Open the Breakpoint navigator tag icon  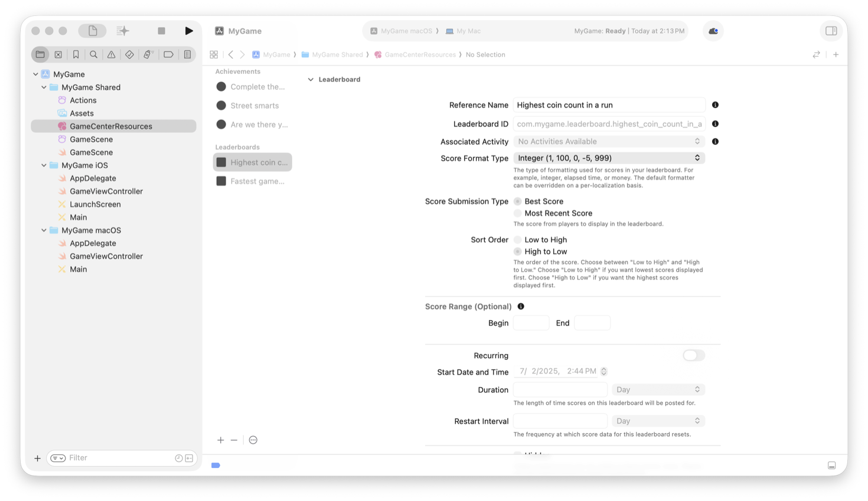point(168,54)
